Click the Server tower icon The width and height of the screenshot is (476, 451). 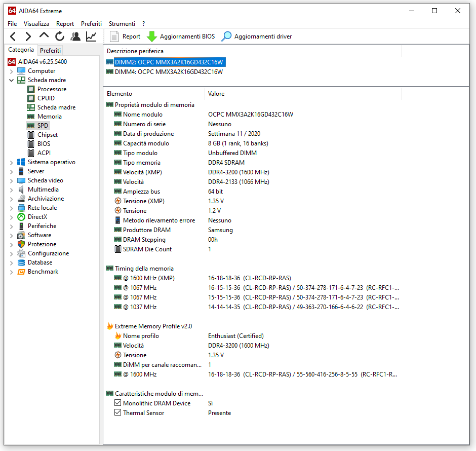click(x=21, y=171)
